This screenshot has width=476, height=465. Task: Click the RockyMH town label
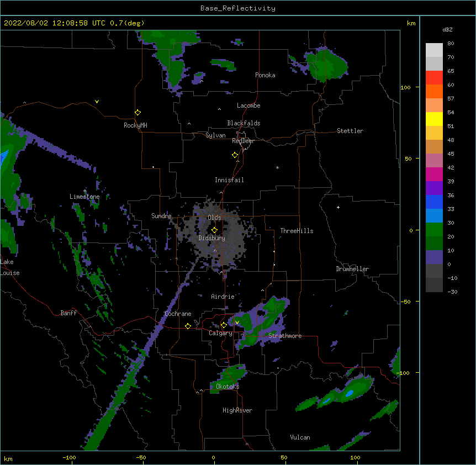coord(135,125)
